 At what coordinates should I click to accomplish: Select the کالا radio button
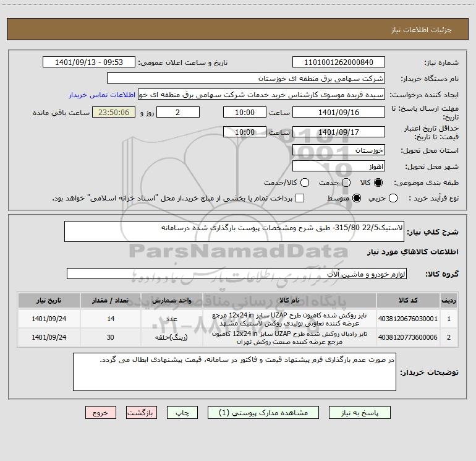(x=378, y=183)
